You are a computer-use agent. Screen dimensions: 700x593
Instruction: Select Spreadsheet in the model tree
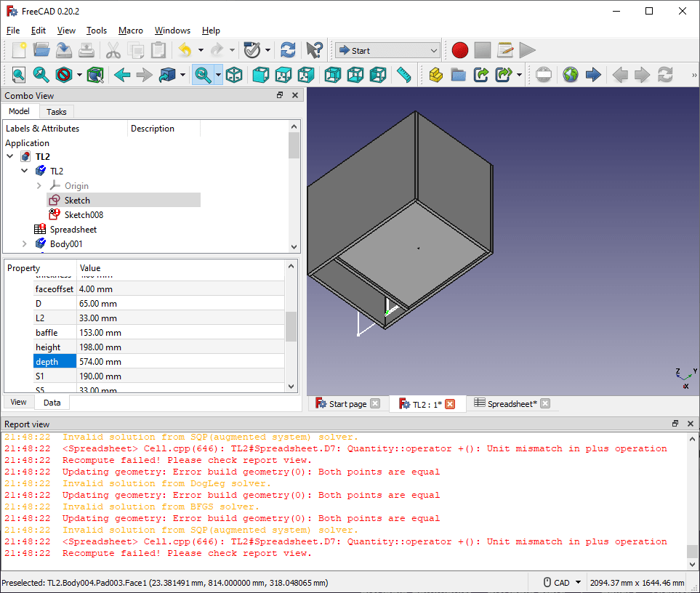(x=73, y=230)
